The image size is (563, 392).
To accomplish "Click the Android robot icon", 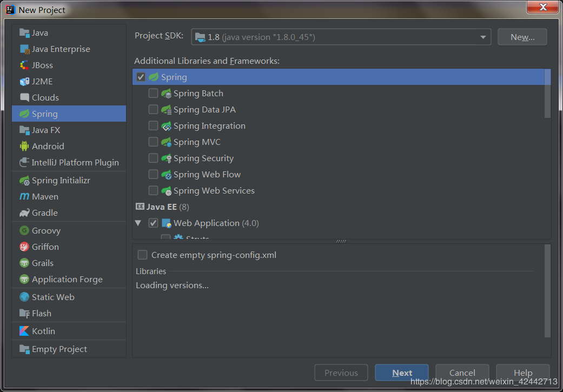I will click(x=24, y=146).
